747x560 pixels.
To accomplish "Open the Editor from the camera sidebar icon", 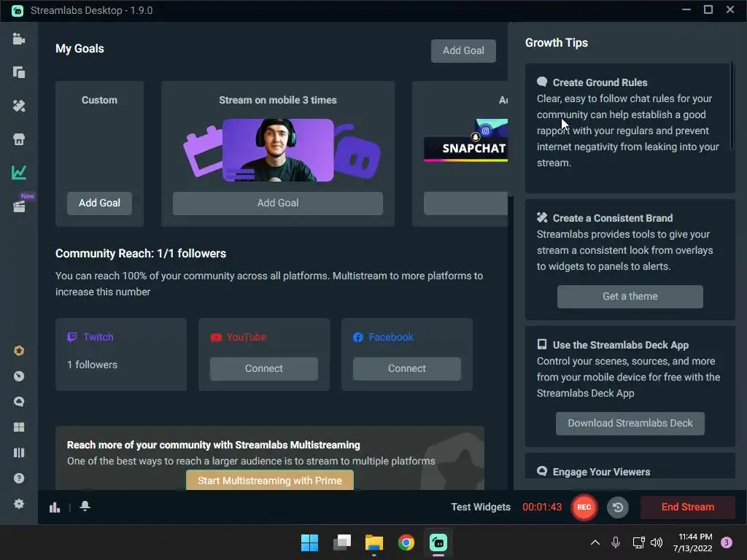I will point(18,39).
